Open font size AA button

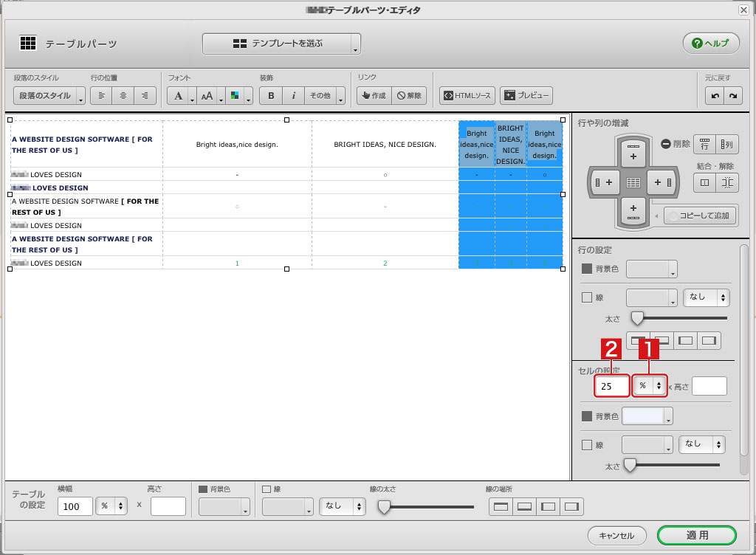[210, 95]
